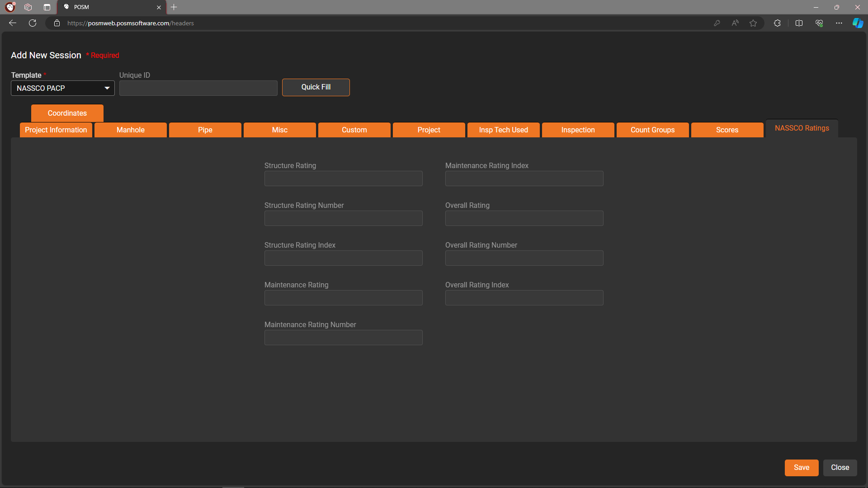Open the Scores tab
The width and height of the screenshot is (868, 488).
pos(727,130)
